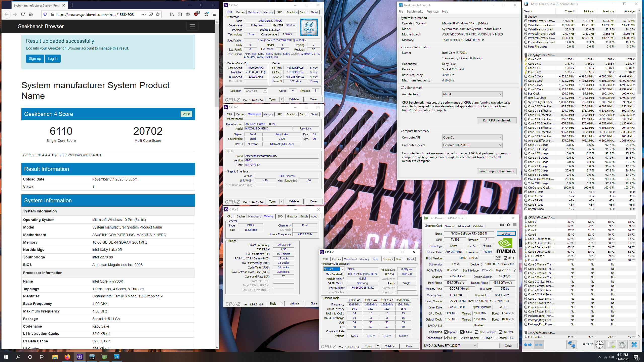Open Firefox account icon

[188, 14]
